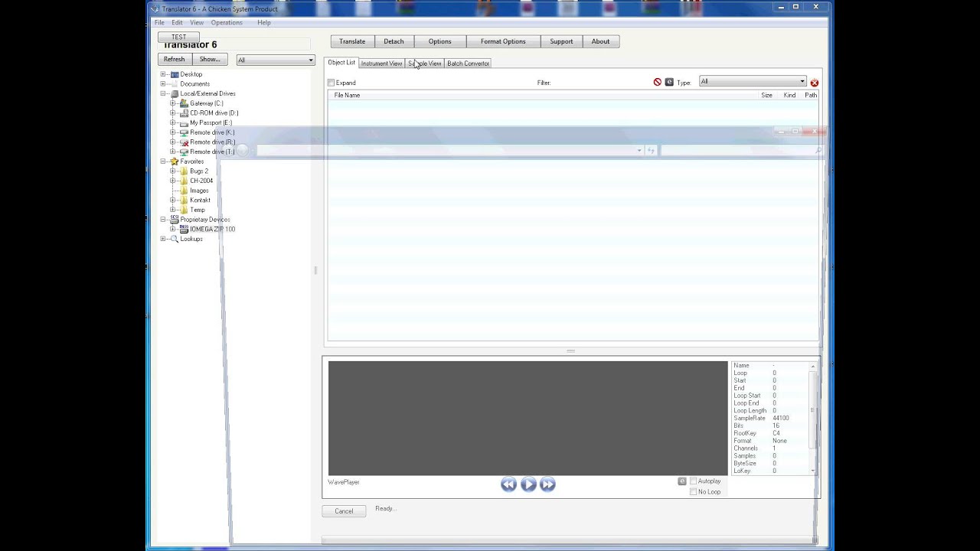Expand the IOMEGA ZIP 100 node

[x=172, y=229]
